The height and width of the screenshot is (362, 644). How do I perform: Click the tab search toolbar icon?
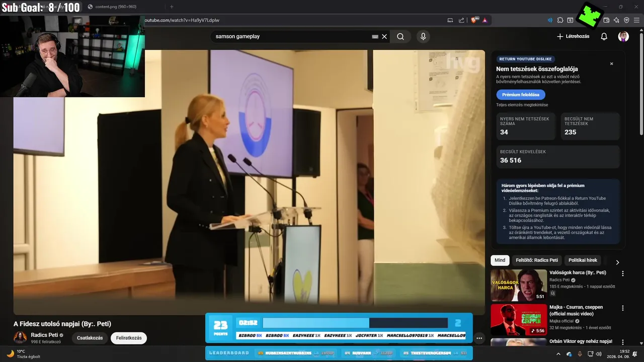tap(570, 20)
